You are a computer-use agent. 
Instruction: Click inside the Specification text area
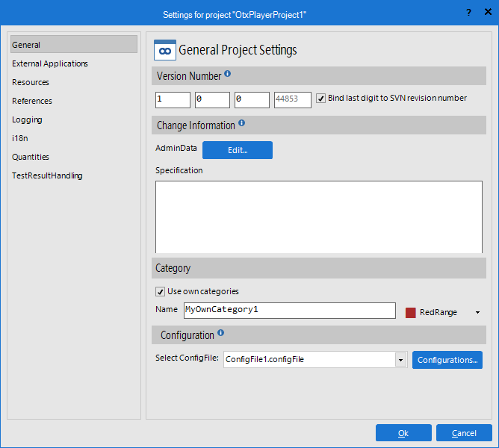click(318, 217)
